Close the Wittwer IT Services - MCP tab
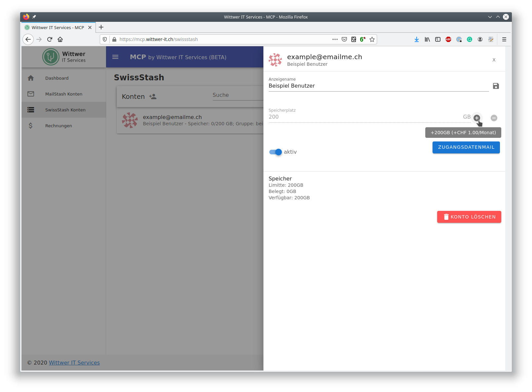 (90, 27)
